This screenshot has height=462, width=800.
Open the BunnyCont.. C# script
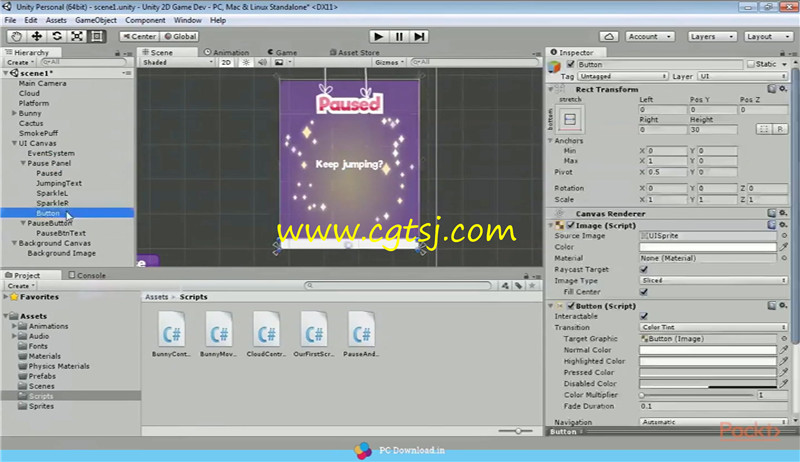click(171, 334)
